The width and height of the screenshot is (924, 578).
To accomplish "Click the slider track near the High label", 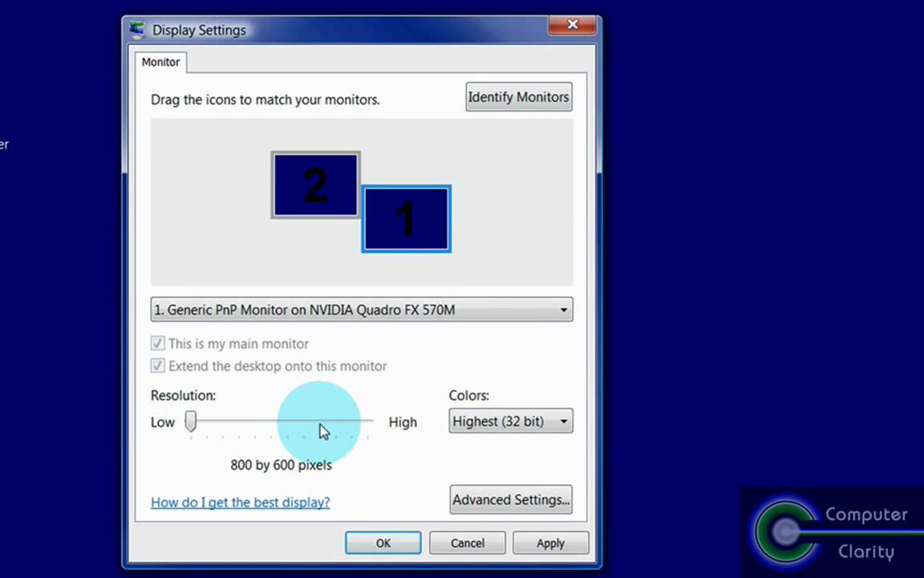I will coord(369,421).
